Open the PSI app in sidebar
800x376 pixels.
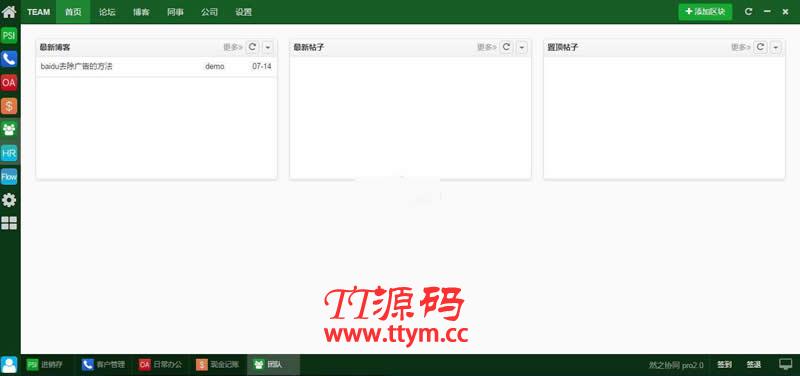click(x=9, y=36)
